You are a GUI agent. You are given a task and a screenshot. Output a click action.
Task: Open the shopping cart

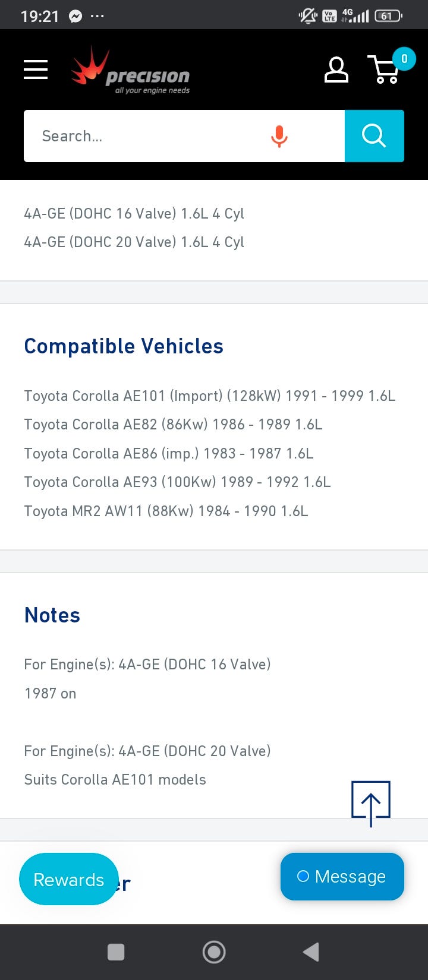click(x=385, y=71)
